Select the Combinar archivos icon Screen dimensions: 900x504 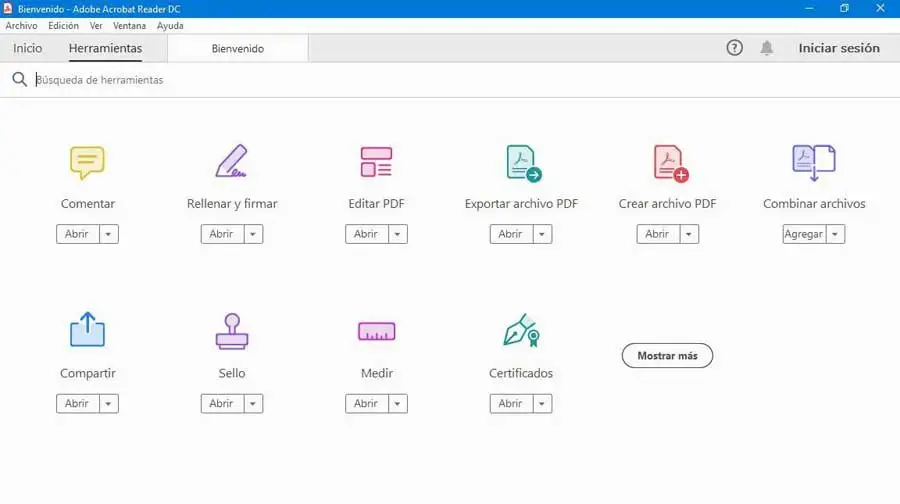click(x=814, y=162)
